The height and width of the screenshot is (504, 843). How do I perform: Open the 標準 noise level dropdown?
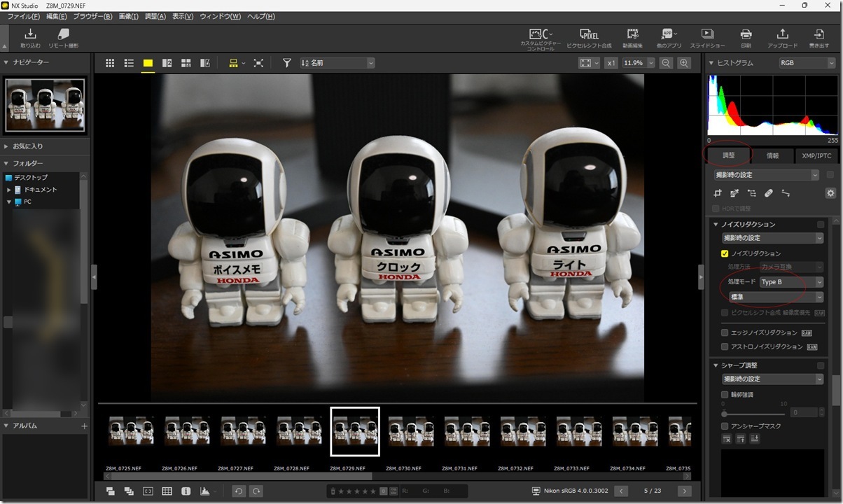point(776,297)
